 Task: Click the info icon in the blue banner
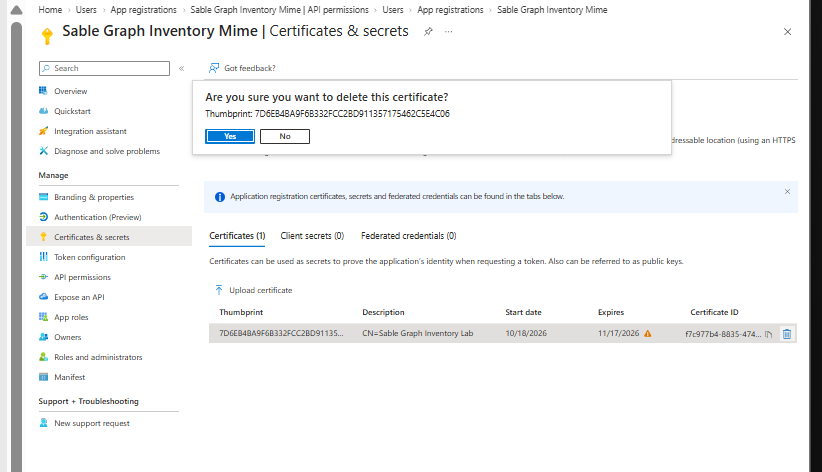click(x=220, y=197)
